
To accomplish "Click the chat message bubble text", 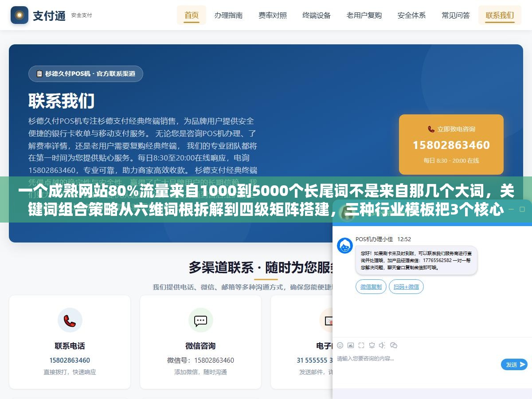I will [416, 260].
